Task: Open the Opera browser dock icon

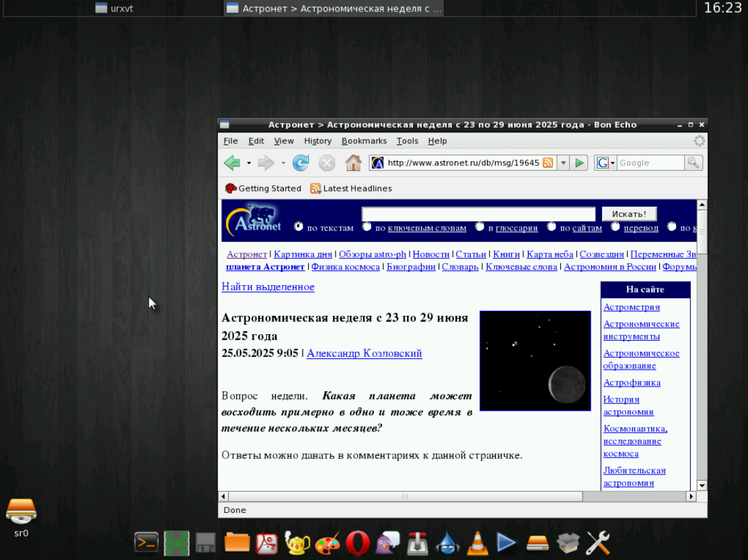Action: pyautogui.click(x=358, y=543)
